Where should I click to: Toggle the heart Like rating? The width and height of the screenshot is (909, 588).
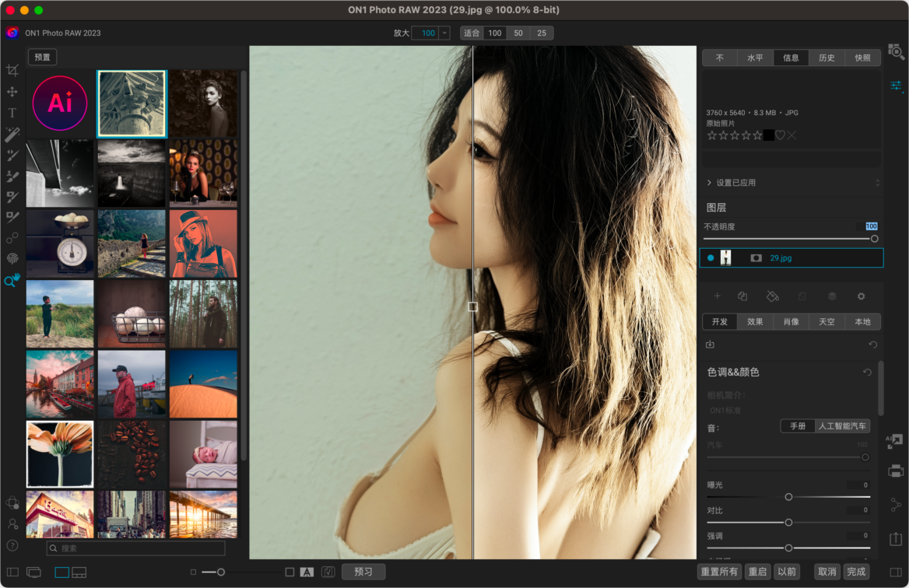pyautogui.click(x=781, y=135)
